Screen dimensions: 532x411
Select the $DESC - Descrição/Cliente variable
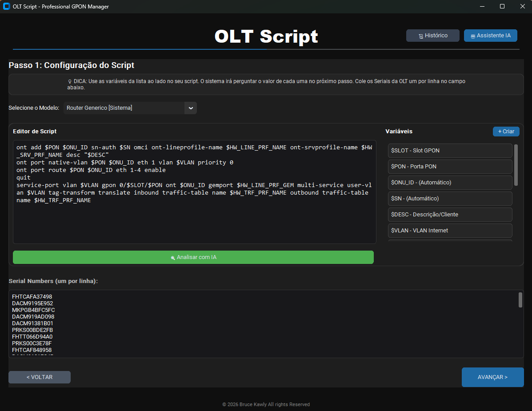click(450, 214)
